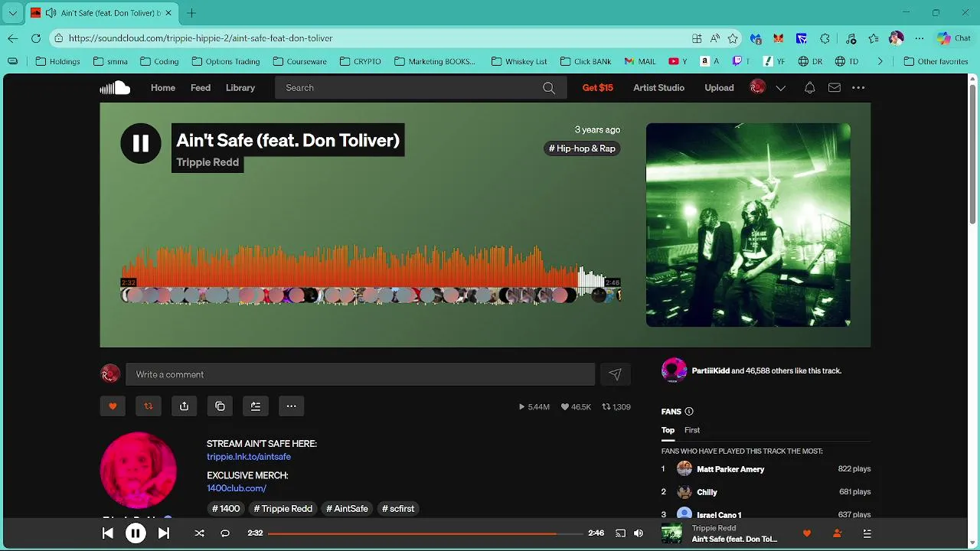
Task: Expand browser tab search dropdown arrow
Action: [x=13, y=13]
